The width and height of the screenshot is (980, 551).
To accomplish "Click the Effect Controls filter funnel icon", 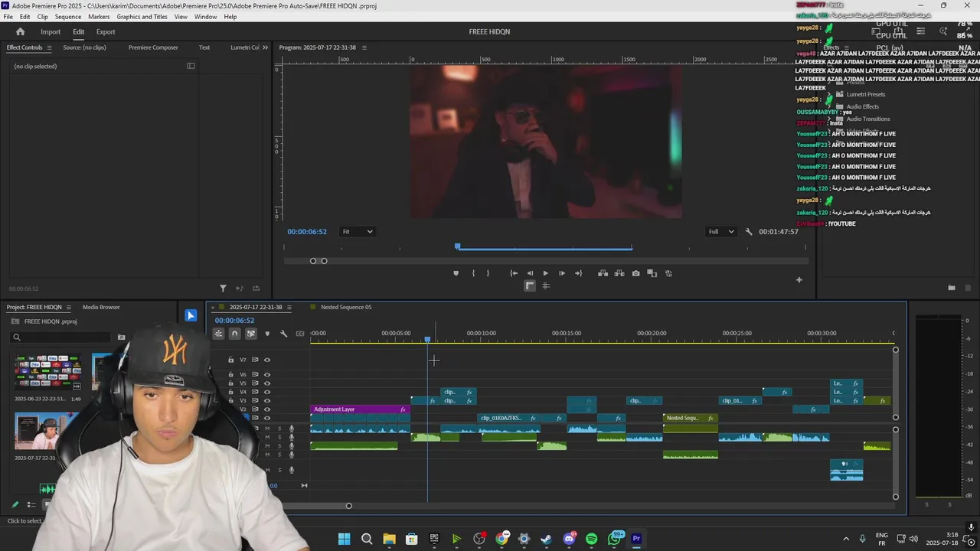I will (x=223, y=289).
